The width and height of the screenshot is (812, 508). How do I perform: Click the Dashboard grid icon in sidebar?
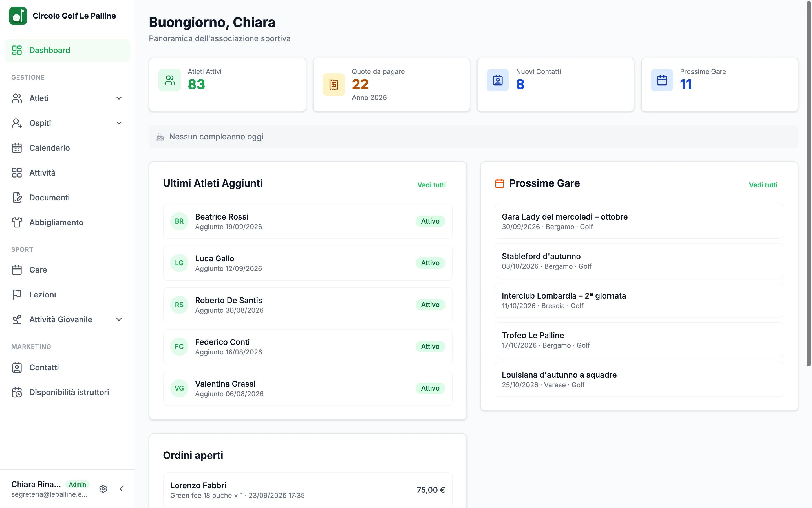(17, 50)
